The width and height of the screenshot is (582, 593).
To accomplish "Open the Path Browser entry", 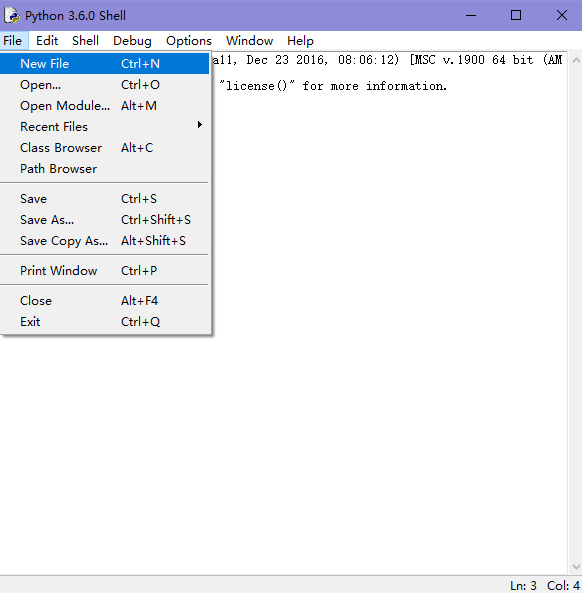I will 104,169.
